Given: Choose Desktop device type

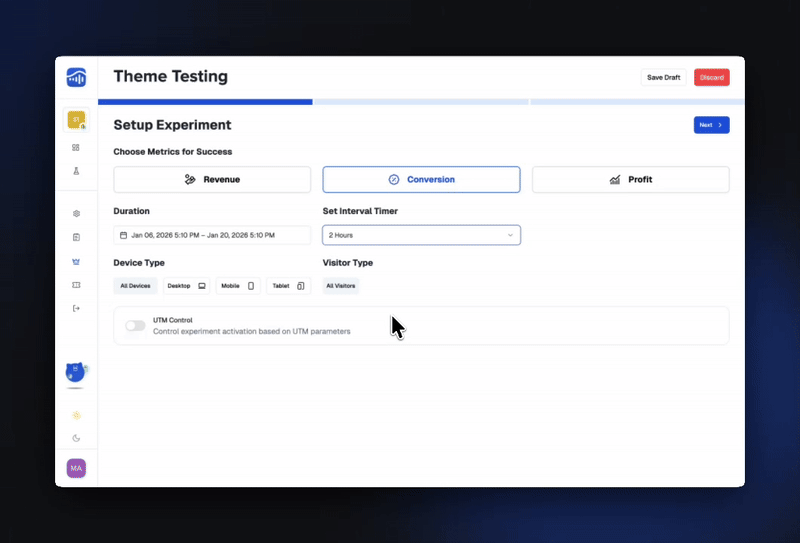Looking at the screenshot, I should point(187,286).
